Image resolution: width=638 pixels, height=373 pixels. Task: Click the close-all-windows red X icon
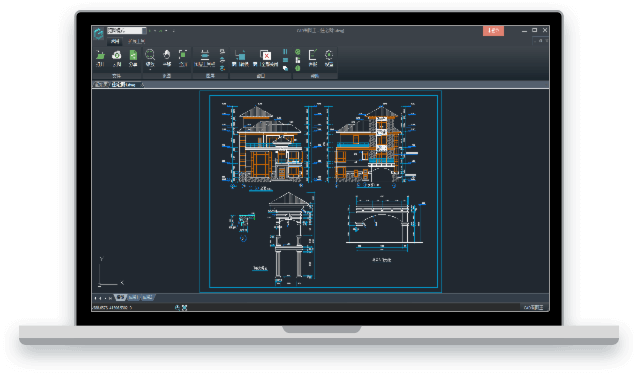pos(265,55)
